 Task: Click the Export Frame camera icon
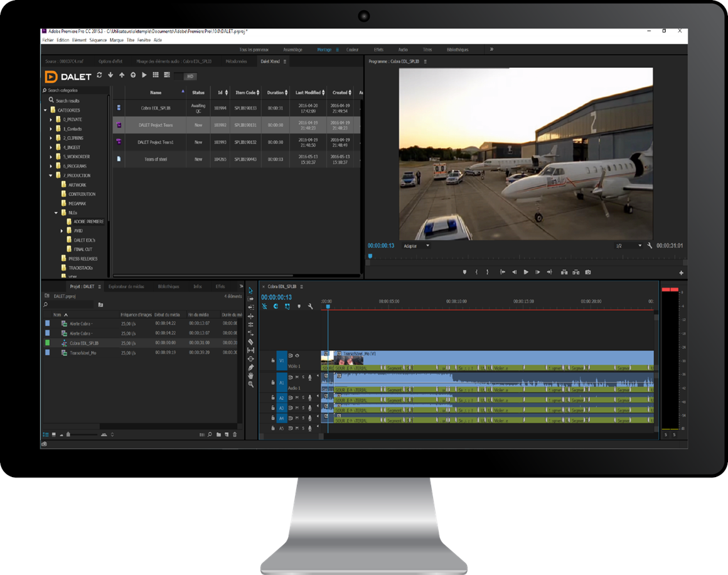(x=588, y=272)
